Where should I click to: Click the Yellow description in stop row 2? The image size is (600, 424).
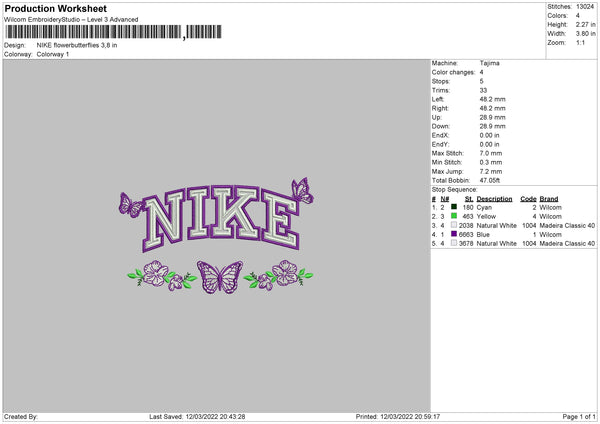coord(486,217)
